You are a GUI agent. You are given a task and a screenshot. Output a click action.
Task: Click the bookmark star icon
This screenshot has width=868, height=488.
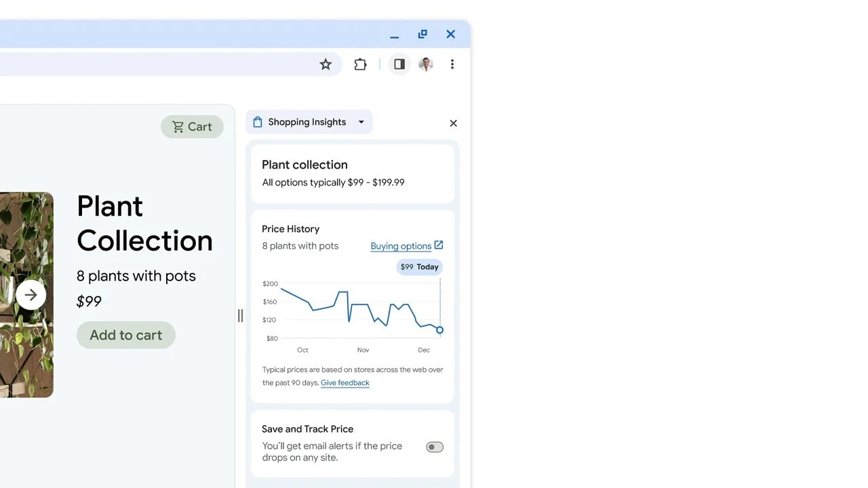tap(325, 64)
